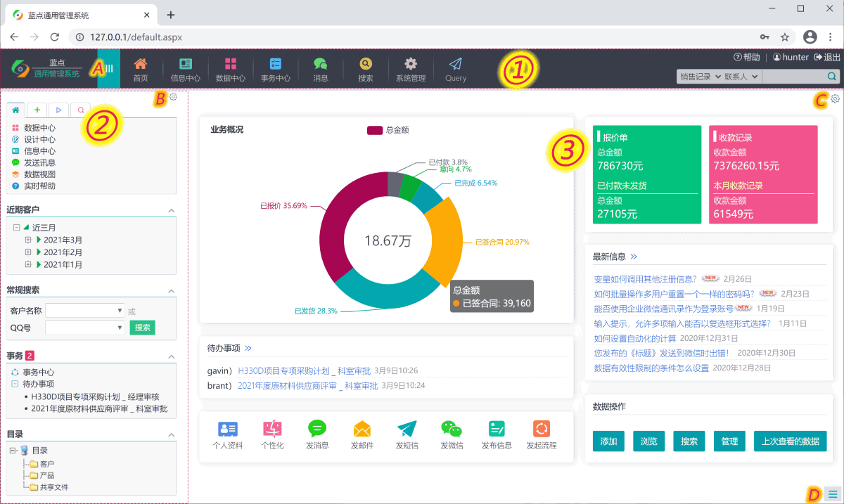
Task: Open the 销售记录 dropdown in top search
Action: pyautogui.click(x=701, y=77)
